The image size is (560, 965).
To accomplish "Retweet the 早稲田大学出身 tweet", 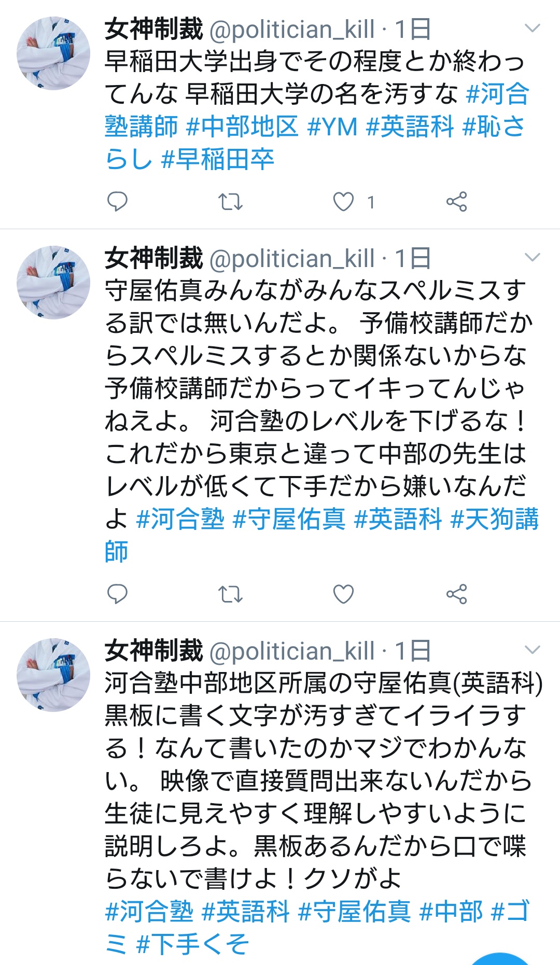I will point(230,202).
